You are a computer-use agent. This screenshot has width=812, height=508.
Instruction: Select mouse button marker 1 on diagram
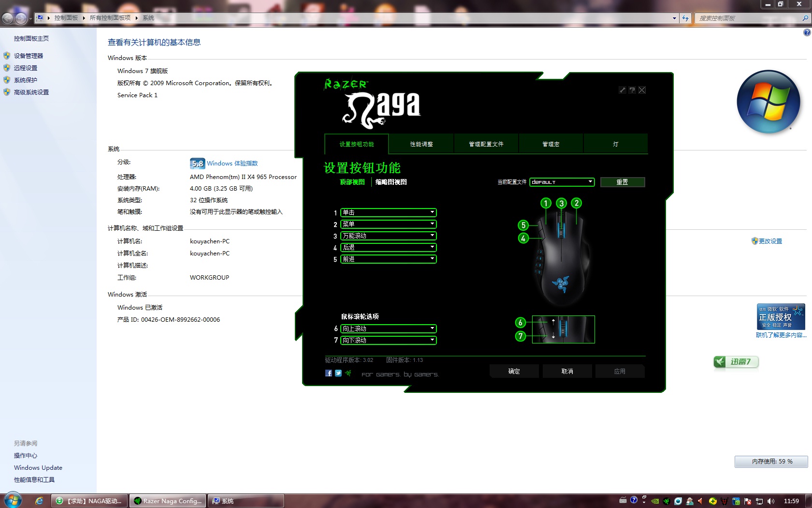pos(546,203)
